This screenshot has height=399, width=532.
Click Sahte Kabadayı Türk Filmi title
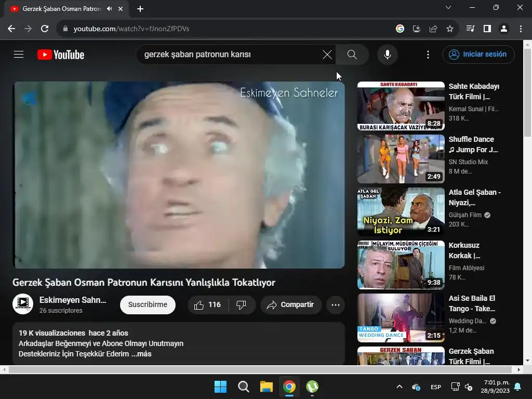tap(474, 91)
